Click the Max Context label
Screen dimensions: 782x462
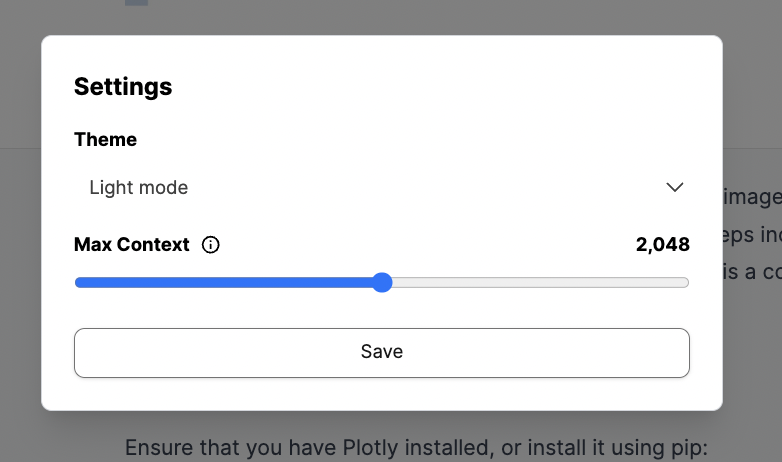[x=131, y=245]
